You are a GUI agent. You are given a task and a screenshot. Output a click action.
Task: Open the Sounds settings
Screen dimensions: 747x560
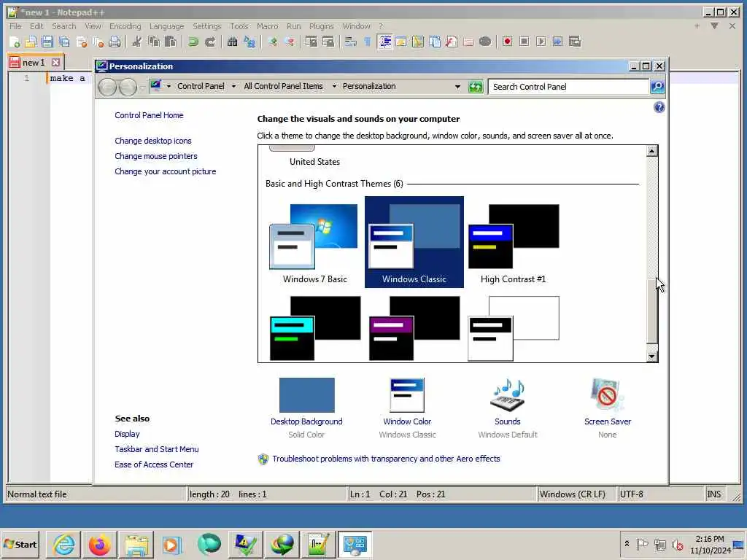pos(508,408)
